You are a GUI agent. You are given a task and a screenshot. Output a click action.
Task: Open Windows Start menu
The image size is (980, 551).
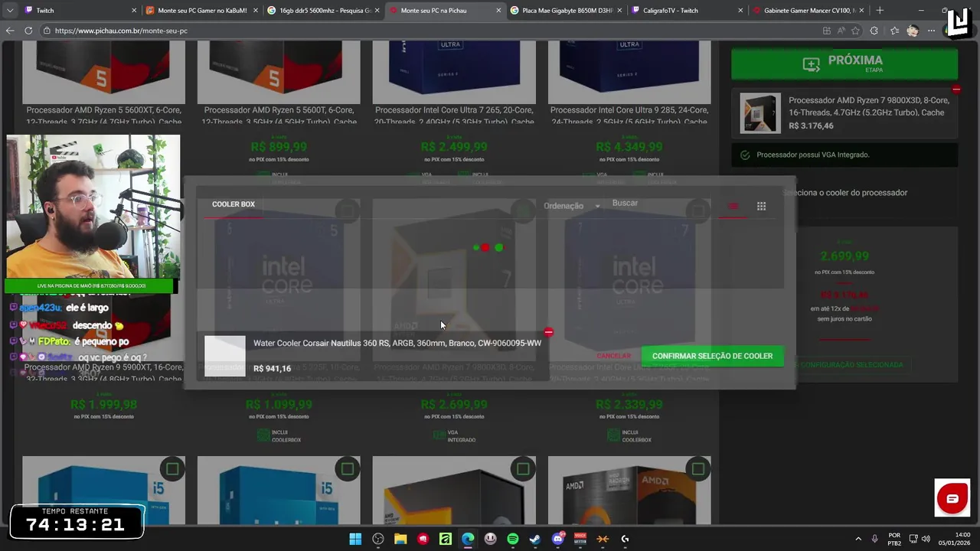coord(355,539)
